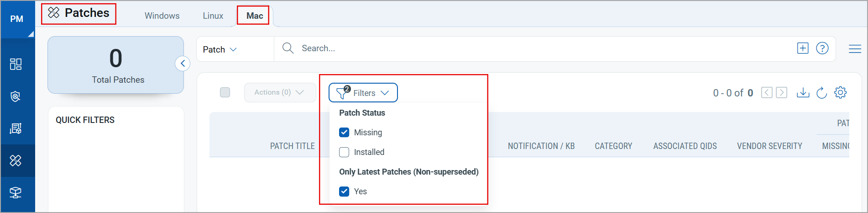Click the plus icon in search bar

[x=802, y=48]
